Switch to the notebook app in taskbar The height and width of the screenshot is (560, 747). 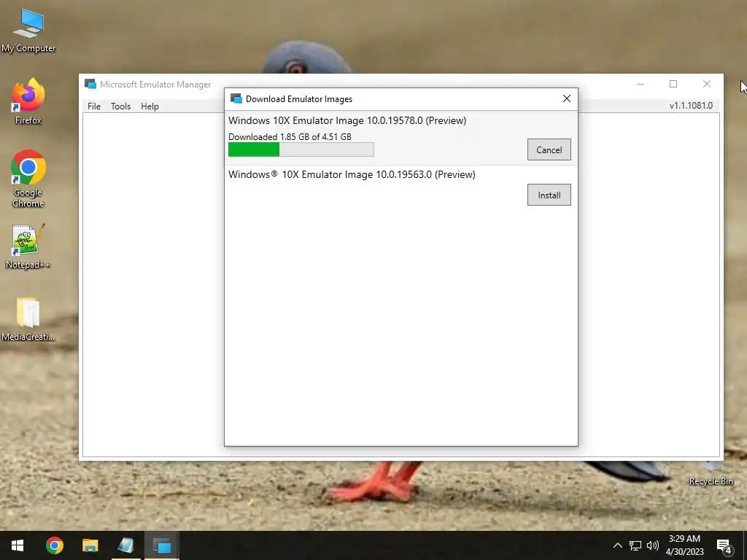coord(125,545)
